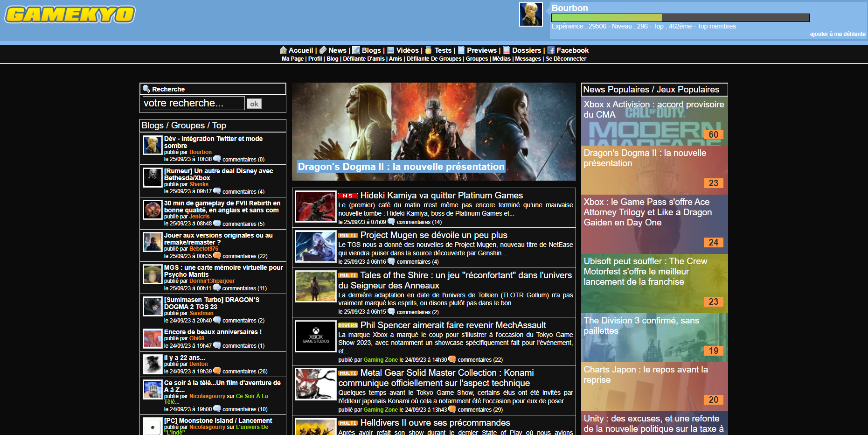Click the Tests icon in navigation
This screenshot has width=868, height=435.
pos(429,50)
